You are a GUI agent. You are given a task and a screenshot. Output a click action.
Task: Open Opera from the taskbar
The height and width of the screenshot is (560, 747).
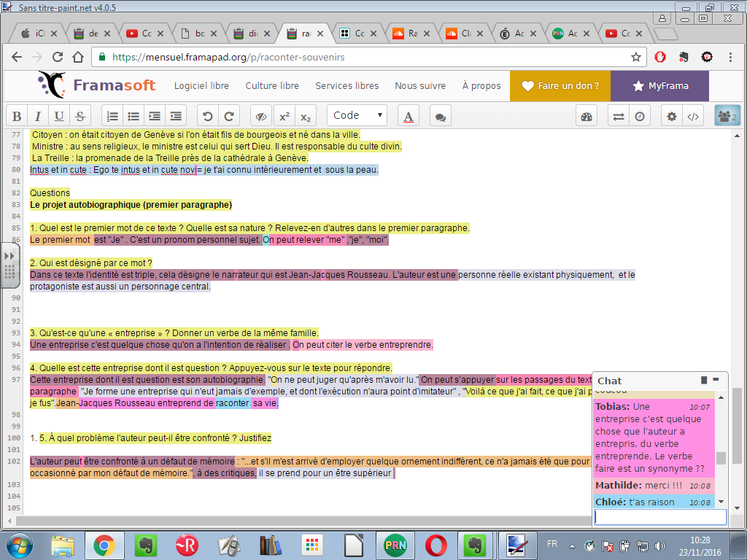click(436, 545)
